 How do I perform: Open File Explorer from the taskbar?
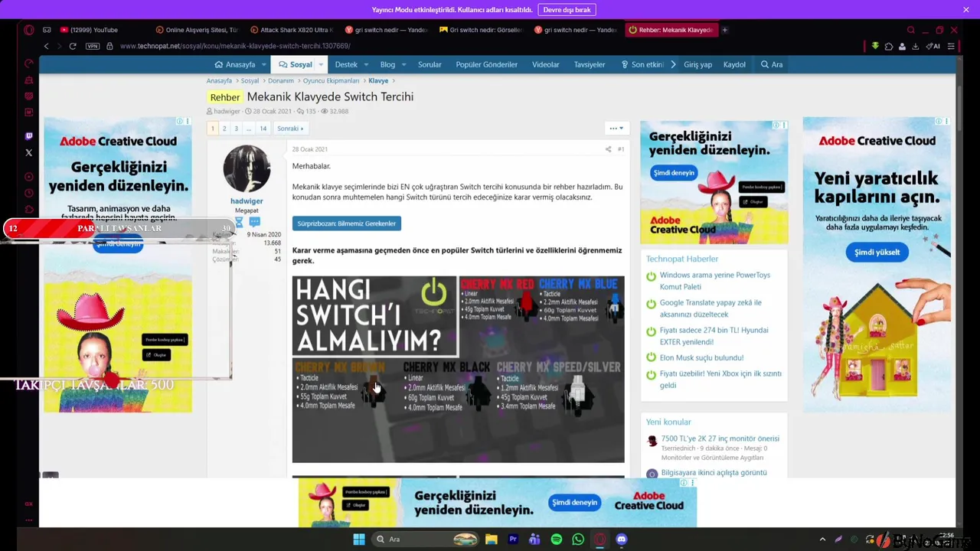[491, 539]
